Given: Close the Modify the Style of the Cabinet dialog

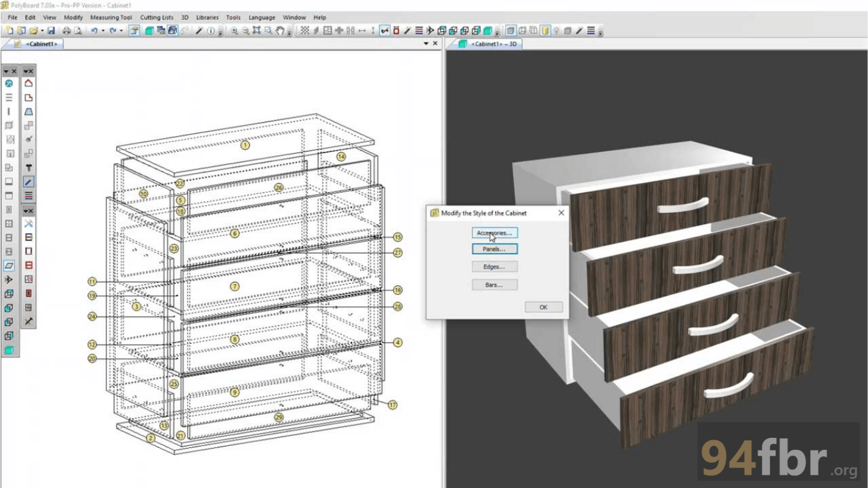Looking at the screenshot, I should tap(561, 213).
